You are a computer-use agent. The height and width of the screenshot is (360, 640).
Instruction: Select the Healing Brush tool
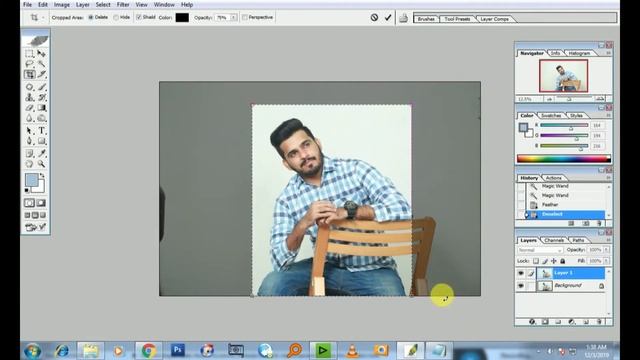29,87
